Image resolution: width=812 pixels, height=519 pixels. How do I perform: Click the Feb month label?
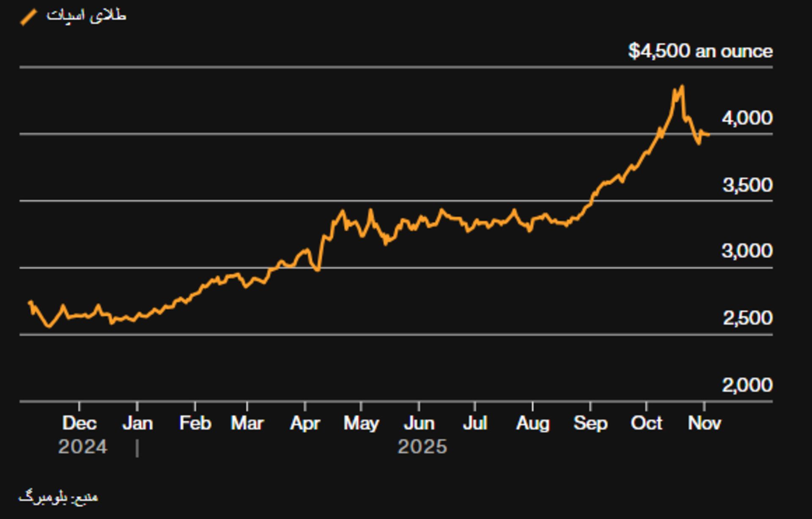coord(195,423)
